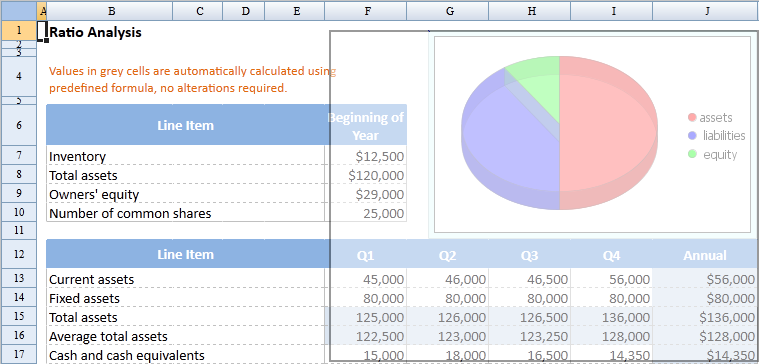
Task: Select column I header
Action: pyautogui.click(x=613, y=11)
